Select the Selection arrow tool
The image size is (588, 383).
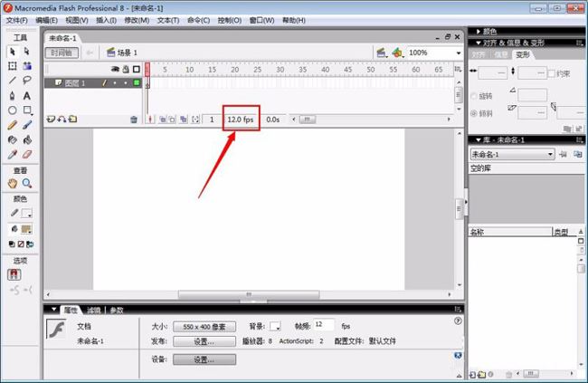click(x=13, y=52)
